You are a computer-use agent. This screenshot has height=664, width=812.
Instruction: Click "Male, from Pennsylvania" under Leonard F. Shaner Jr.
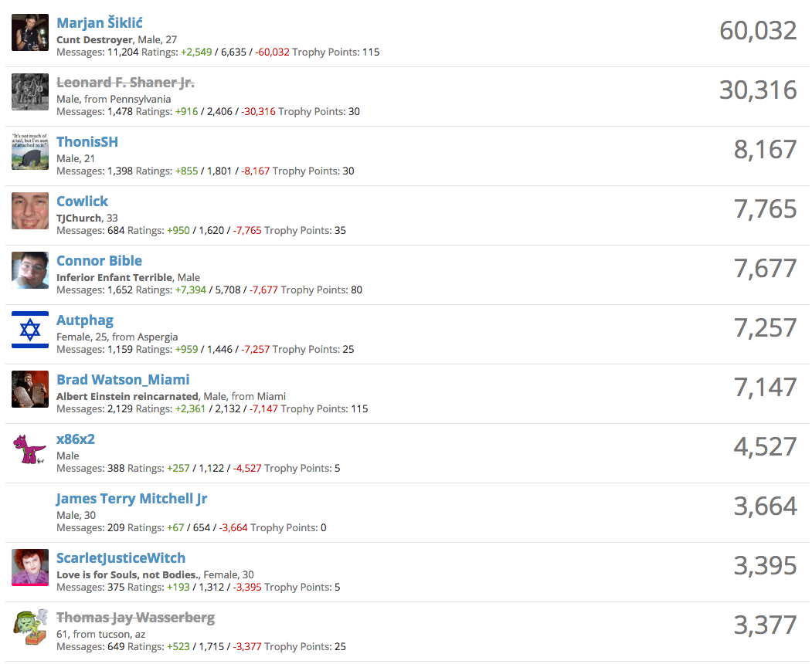click(x=114, y=100)
